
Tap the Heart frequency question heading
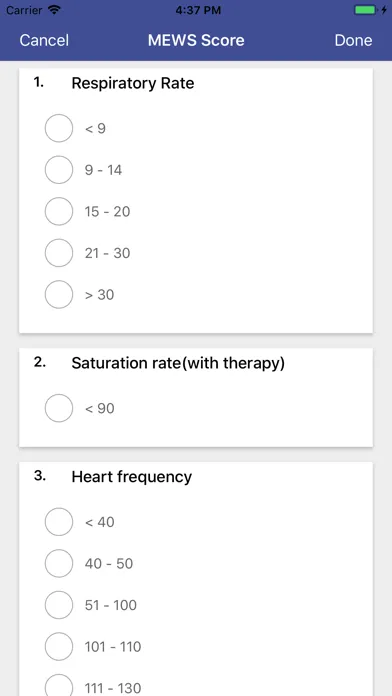point(132,477)
